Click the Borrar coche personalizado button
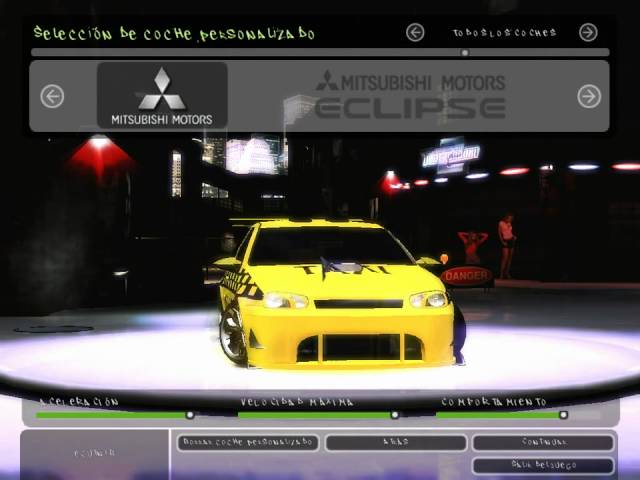640x480 pixels. [x=248, y=442]
